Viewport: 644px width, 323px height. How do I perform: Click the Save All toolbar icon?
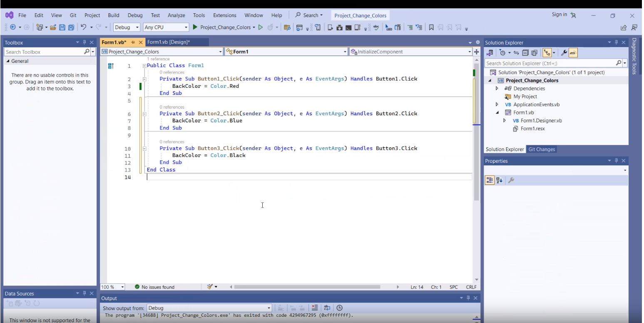[x=71, y=27]
